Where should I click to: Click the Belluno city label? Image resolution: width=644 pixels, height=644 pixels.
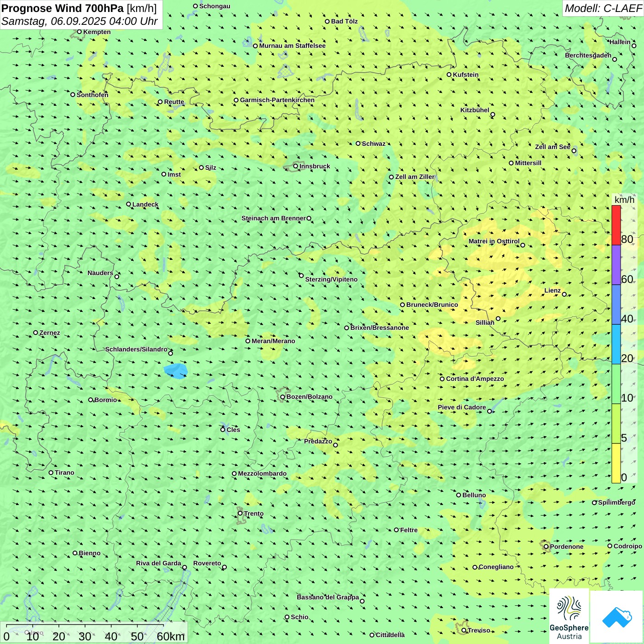(474, 495)
